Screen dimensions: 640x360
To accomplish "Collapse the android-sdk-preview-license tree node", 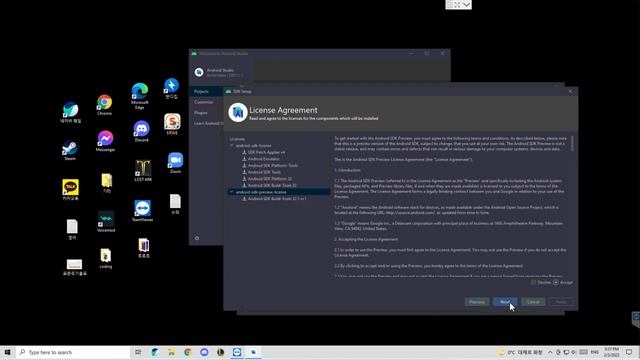I will click(232, 192).
